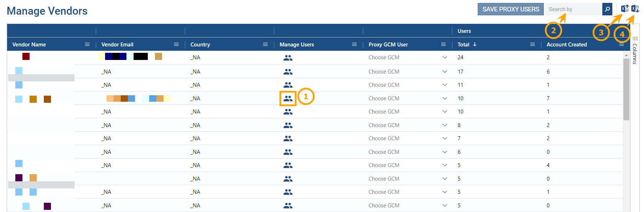Open the Vendor Name column menu icon

87,44
